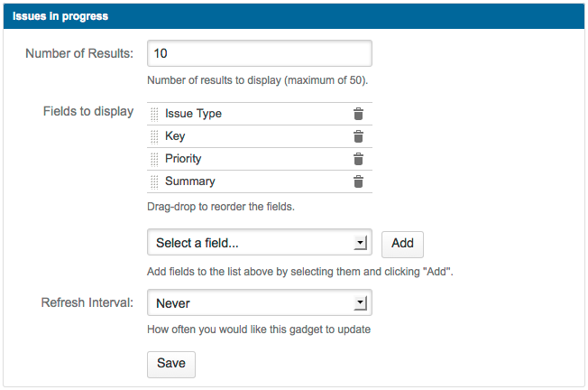Delete the Issue Type field
588x390 pixels.
[358, 114]
